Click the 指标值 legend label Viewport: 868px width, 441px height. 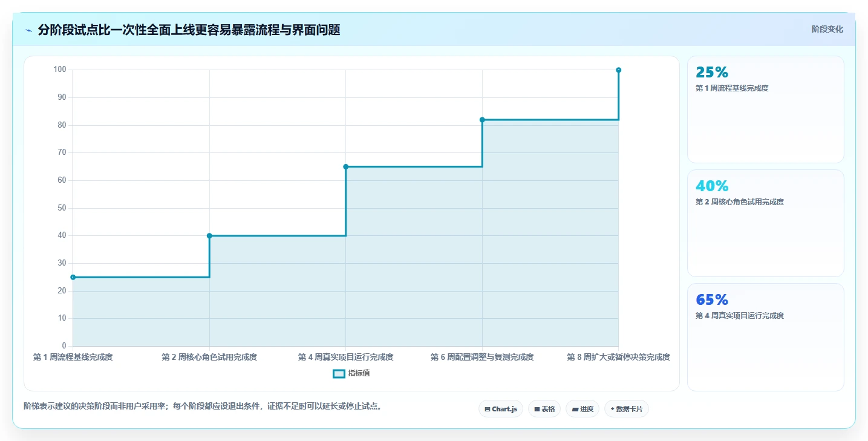tap(359, 374)
